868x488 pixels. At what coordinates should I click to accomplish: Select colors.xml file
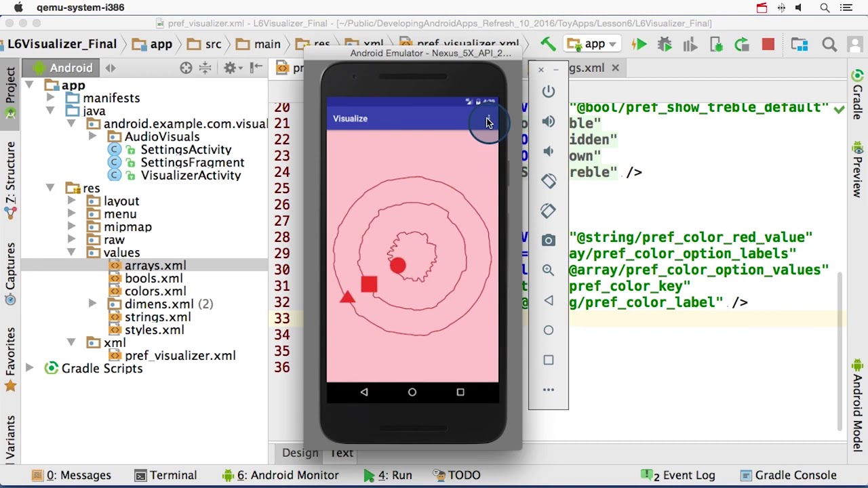point(155,291)
